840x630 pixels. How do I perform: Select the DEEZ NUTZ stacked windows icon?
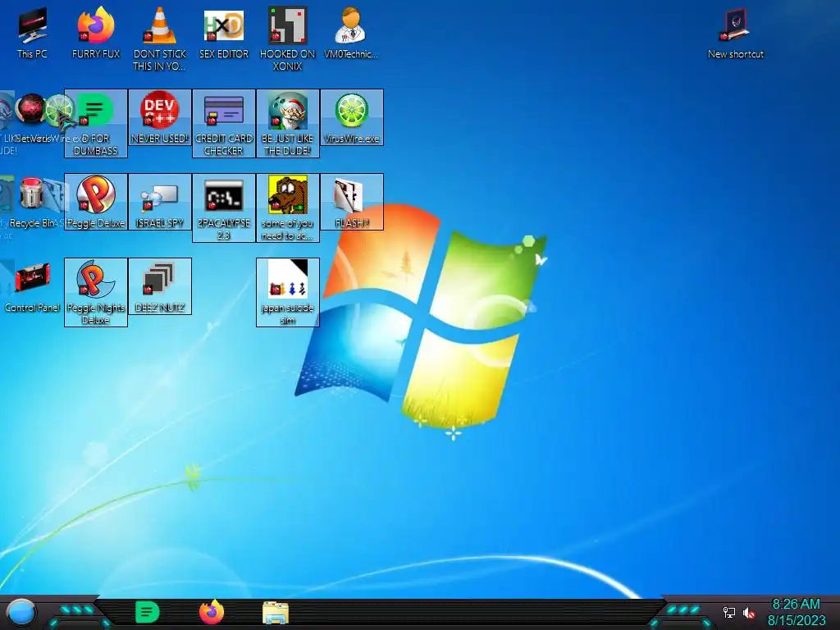click(x=160, y=286)
